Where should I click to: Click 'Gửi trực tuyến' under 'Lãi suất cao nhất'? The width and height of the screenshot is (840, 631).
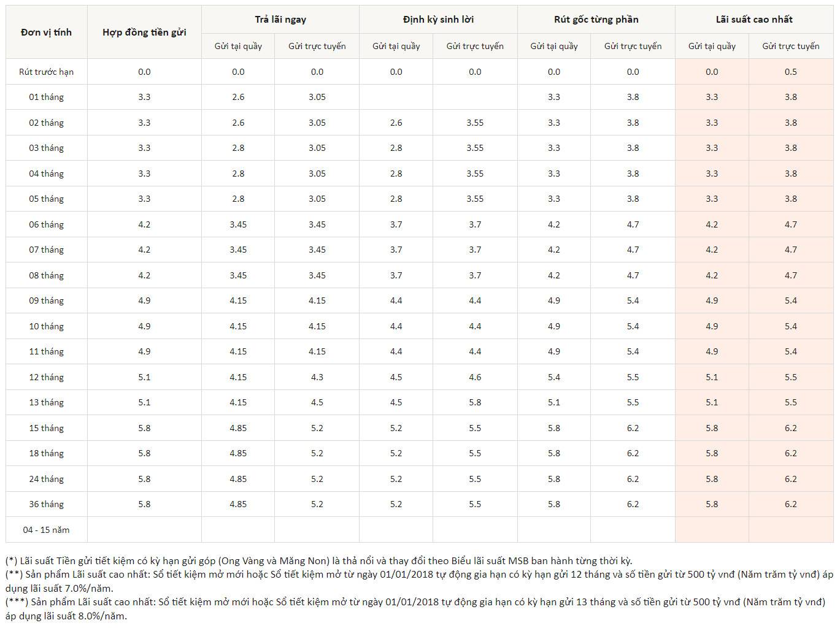pyautogui.click(x=790, y=46)
